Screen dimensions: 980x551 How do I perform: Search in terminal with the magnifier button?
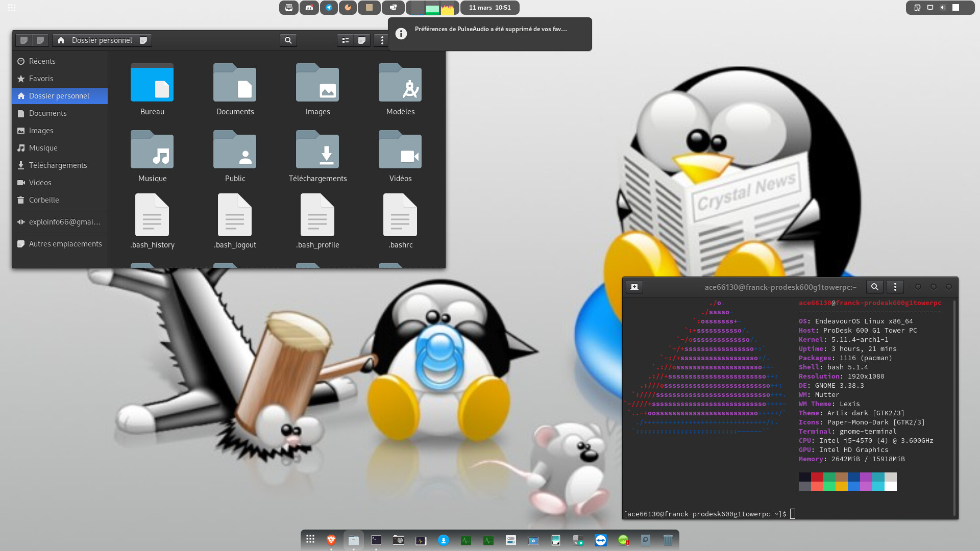point(874,287)
